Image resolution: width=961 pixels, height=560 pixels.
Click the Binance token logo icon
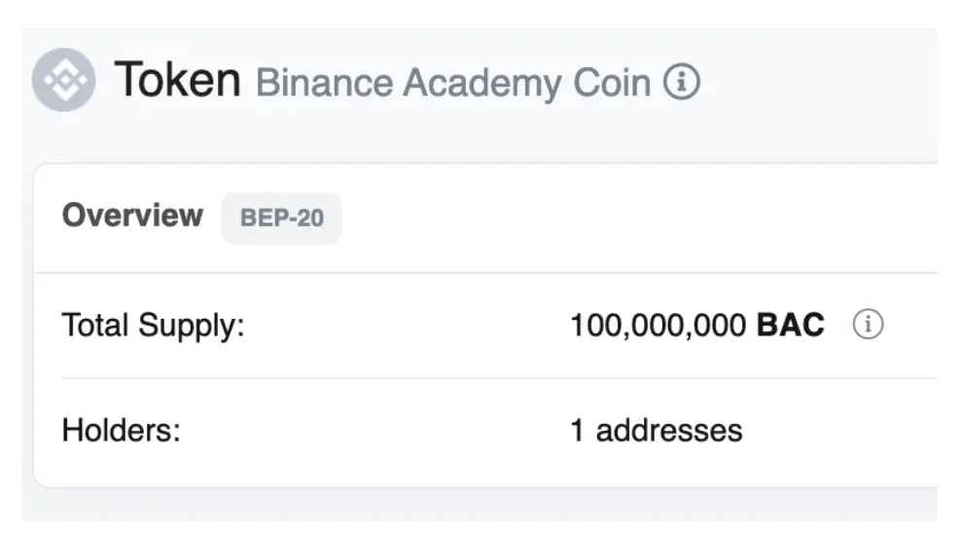[64, 80]
